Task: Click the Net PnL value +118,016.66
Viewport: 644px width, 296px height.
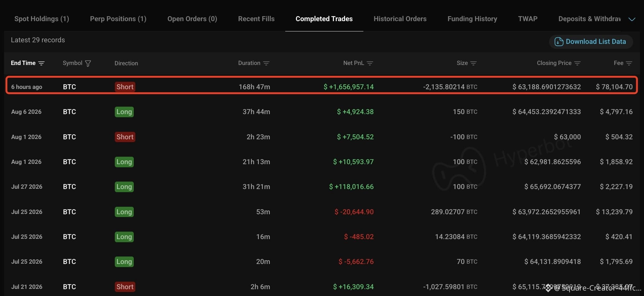Action: pos(351,187)
